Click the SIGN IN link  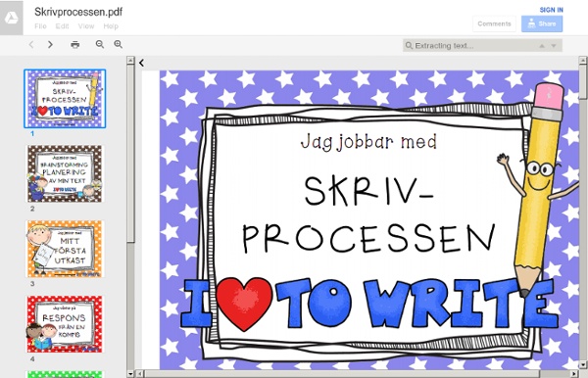pos(551,10)
